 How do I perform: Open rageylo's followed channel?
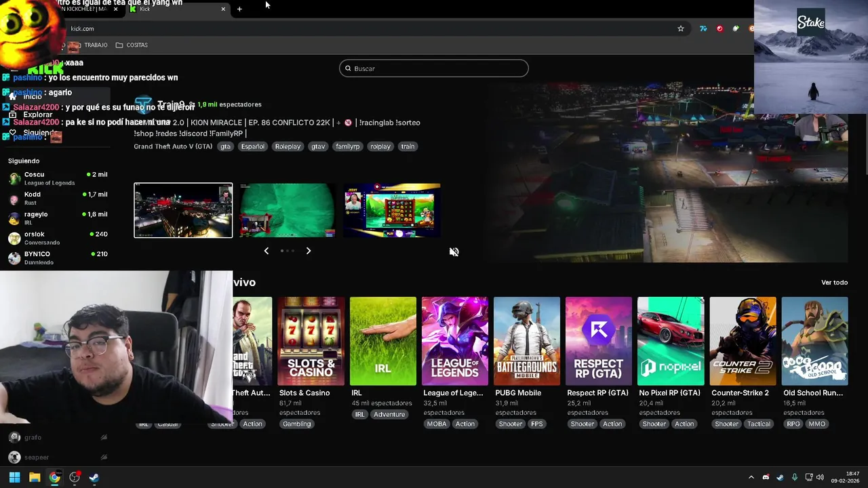[58, 218]
